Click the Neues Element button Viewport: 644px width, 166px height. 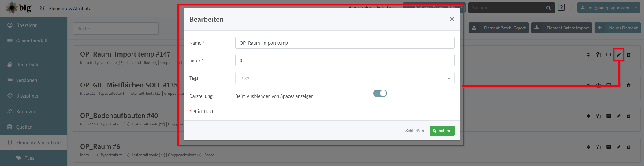point(617,28)
